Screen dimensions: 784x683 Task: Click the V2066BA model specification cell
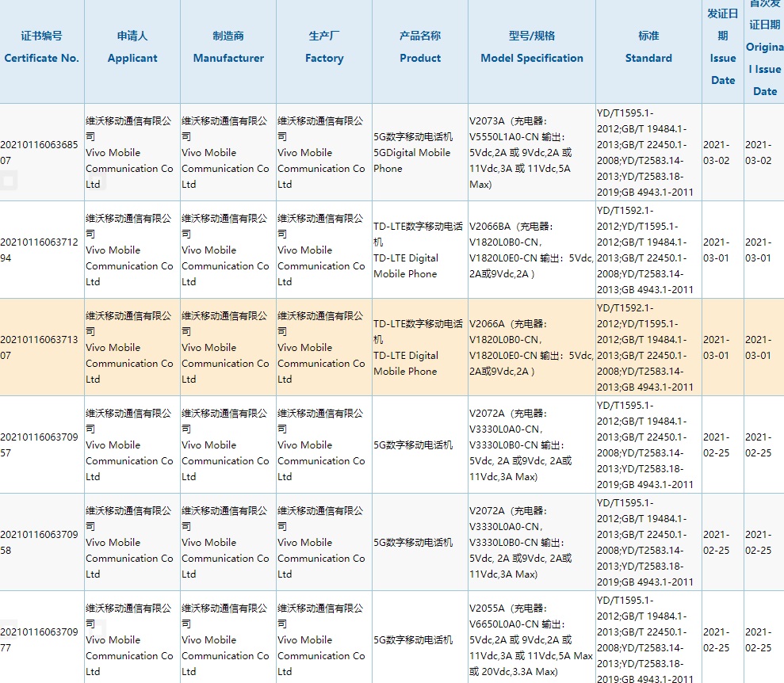pos(531,250)
